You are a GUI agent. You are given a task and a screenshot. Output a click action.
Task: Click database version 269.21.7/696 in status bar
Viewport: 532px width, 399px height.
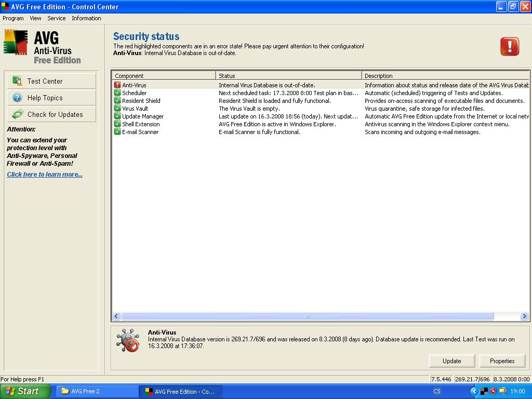[472, 379]
